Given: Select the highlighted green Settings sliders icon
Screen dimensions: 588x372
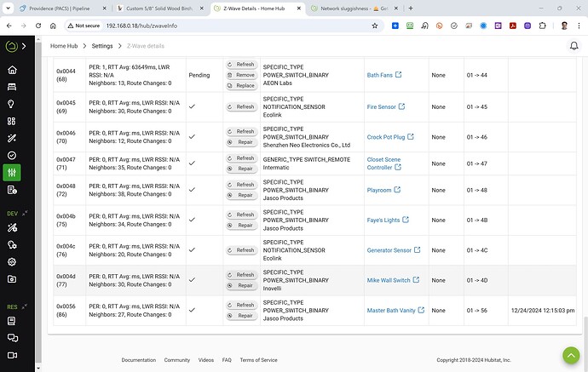Looking at the screenshot, I should coord(12,173).
